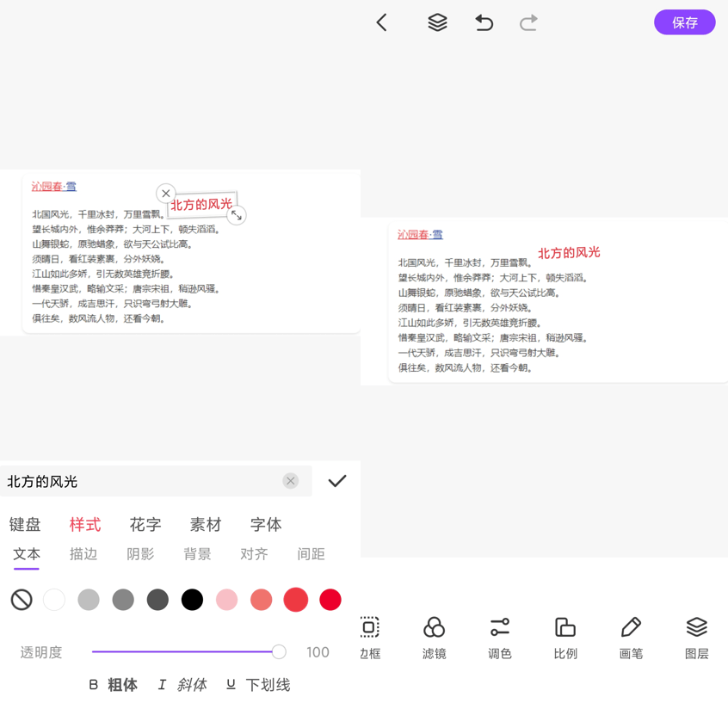Open the 图层 layers tool
The height and width of the screenshot is (703, 728).
pyautogui.click(x=697, y=638)
